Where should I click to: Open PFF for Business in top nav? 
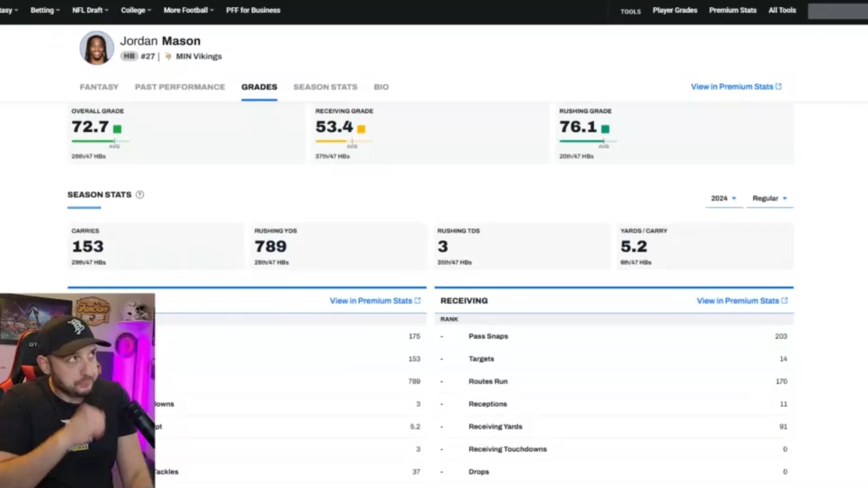tap(253, 10)
